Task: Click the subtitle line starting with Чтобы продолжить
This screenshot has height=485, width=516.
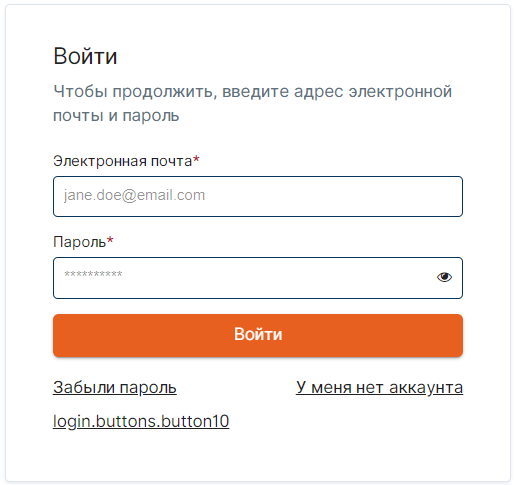Action: click(x=253, y=92)
